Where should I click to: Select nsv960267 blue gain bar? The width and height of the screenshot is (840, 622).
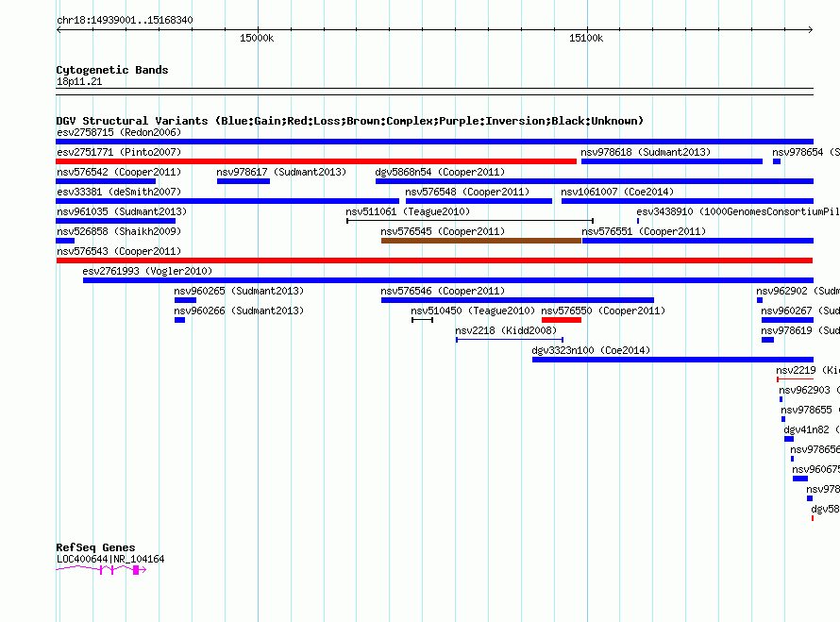787,320
